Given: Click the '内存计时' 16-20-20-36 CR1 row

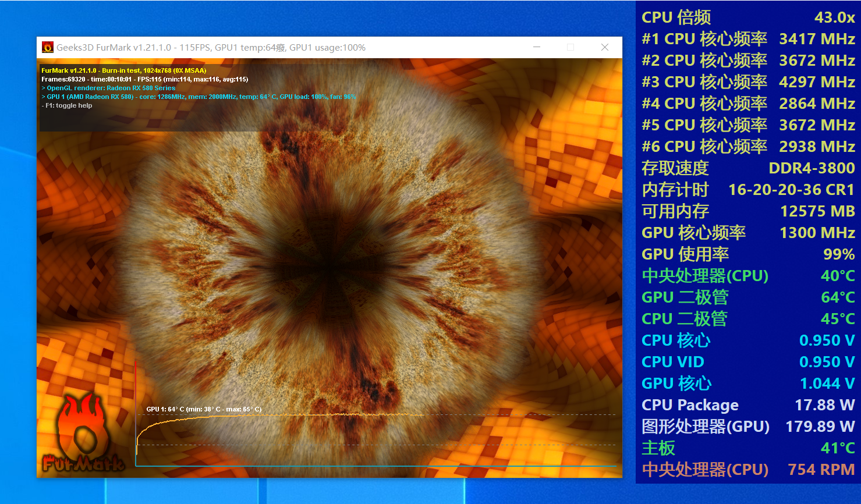Looking at the screenshot, I should point(748,190).
